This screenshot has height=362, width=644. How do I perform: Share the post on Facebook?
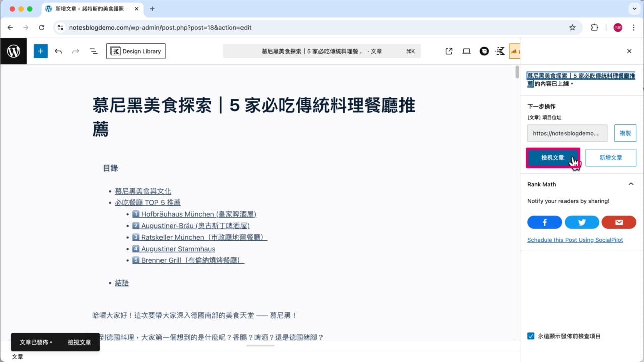point(544,222)
